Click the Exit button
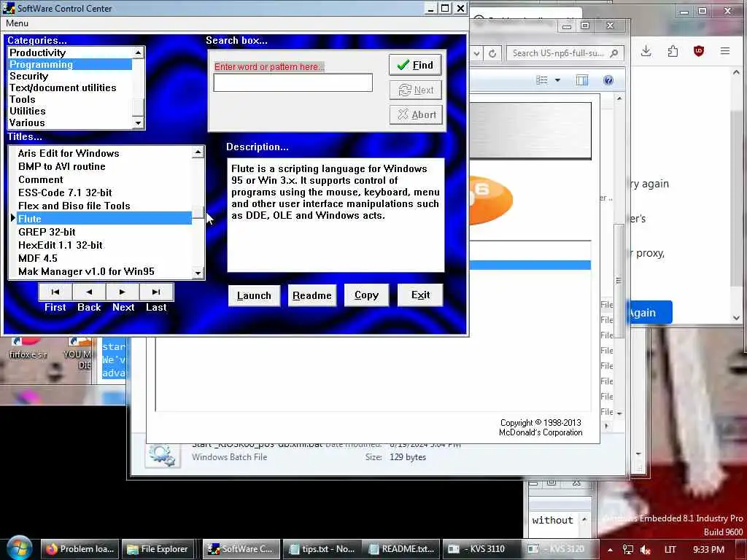747x560 pixels. coord(420,295)
